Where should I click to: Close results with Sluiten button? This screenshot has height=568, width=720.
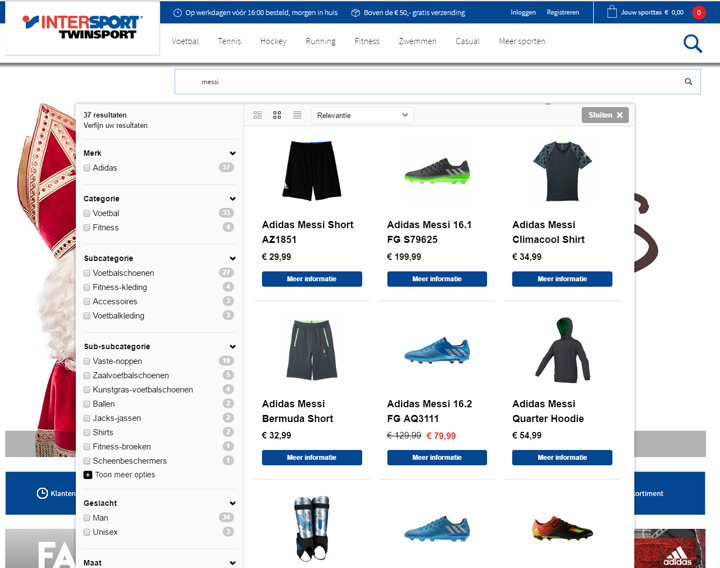(x=605, y=115)
